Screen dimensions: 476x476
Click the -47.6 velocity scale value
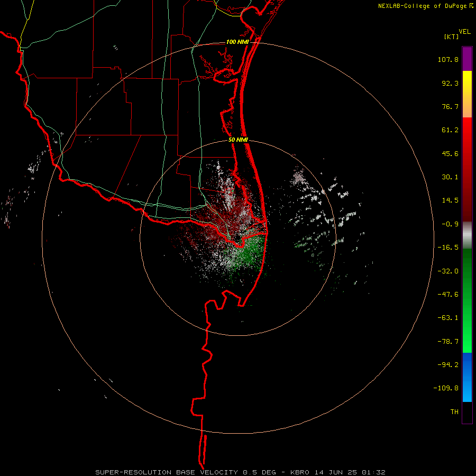pyautogui.click(x=448, y=295)
